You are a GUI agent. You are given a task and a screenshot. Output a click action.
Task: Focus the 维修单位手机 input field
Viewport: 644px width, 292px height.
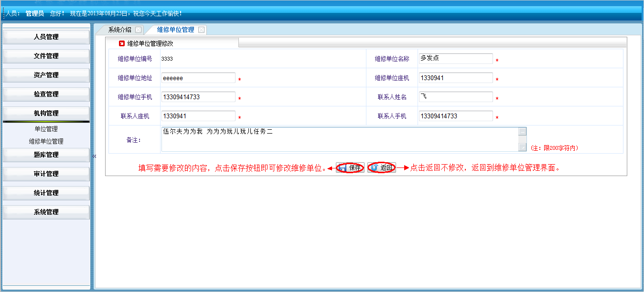[198, 97]
